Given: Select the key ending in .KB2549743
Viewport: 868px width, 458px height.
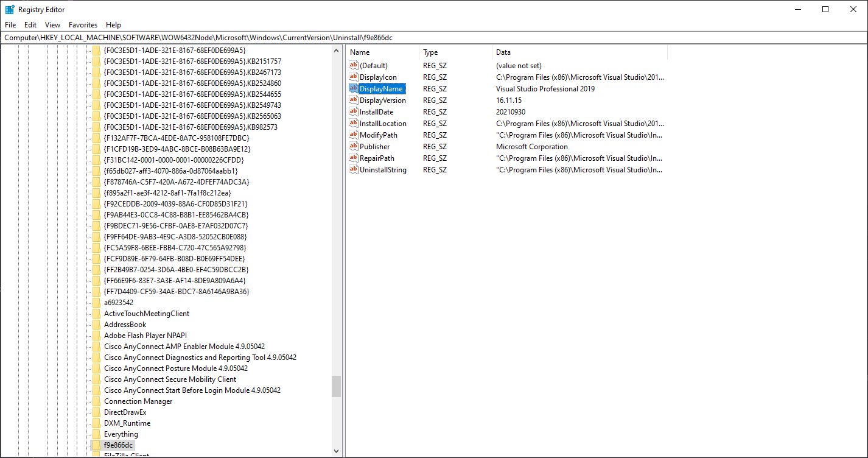Looking at the screenshot, I should 192,105.
